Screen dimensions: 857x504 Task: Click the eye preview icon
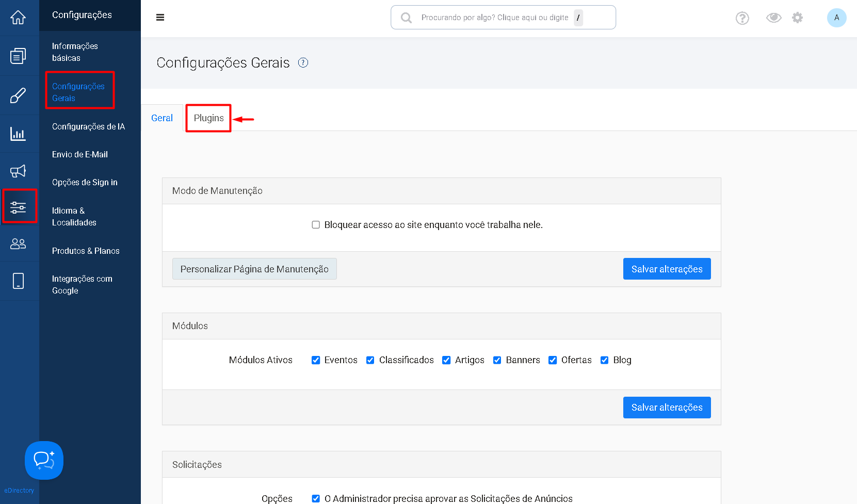[773, 18]
